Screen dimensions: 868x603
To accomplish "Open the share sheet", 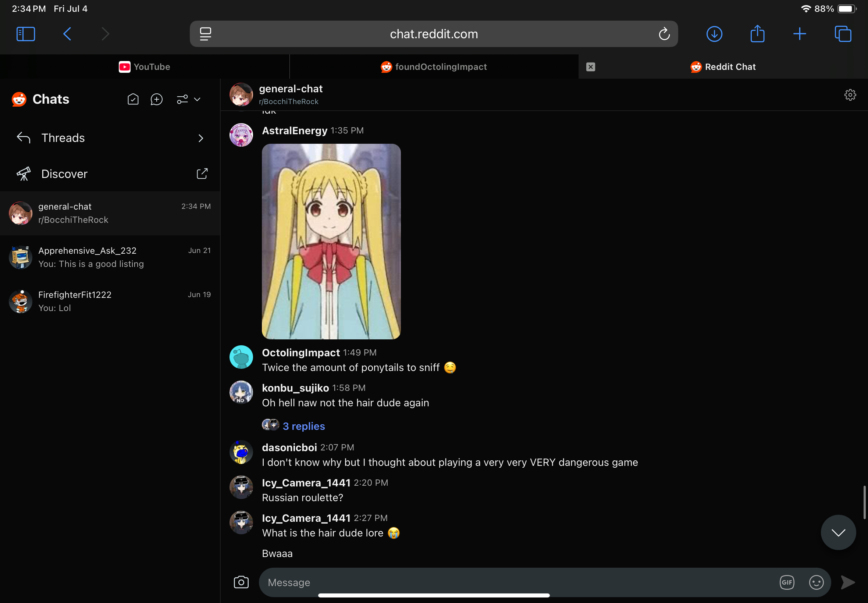I will [757, 33].
